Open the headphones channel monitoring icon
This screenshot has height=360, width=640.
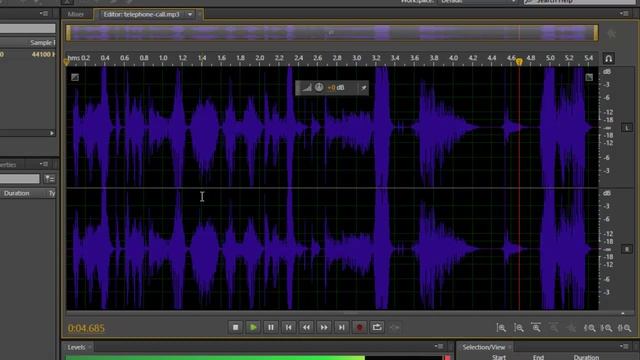click(609, 59)
